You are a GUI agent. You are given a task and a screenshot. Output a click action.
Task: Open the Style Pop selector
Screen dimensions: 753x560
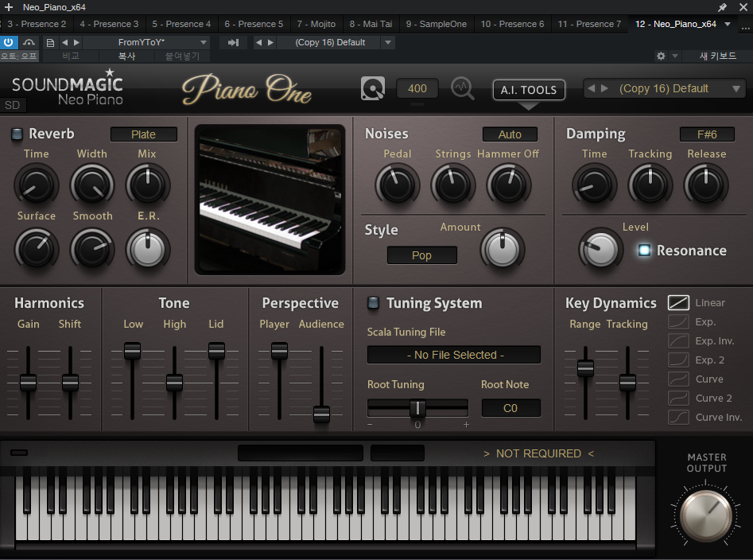(x=421, y=255)
